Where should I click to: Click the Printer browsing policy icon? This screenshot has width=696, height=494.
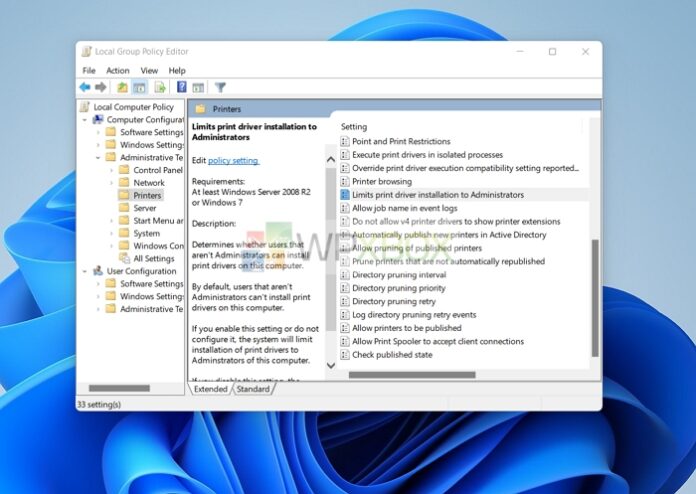coord(345,182)
